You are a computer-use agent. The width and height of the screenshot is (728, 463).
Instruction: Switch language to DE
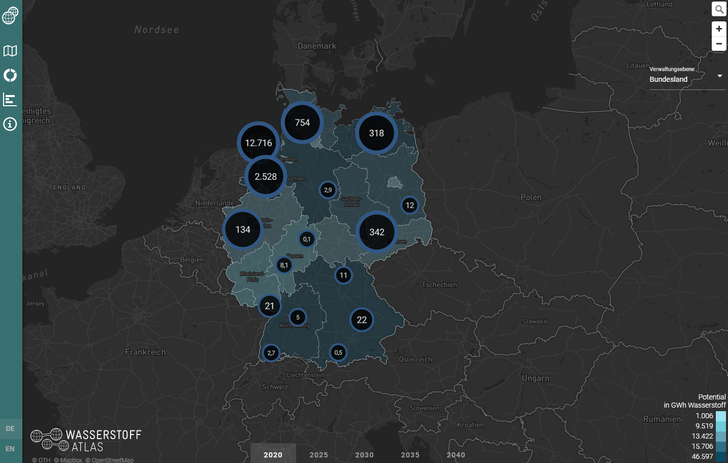coord(10,428)
